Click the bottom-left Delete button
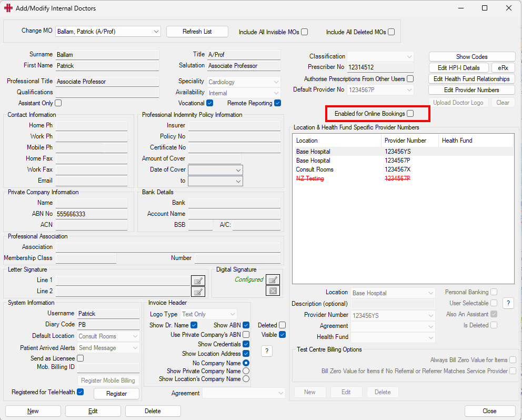Screen dimensions: 522x420 tap(153, 411)
